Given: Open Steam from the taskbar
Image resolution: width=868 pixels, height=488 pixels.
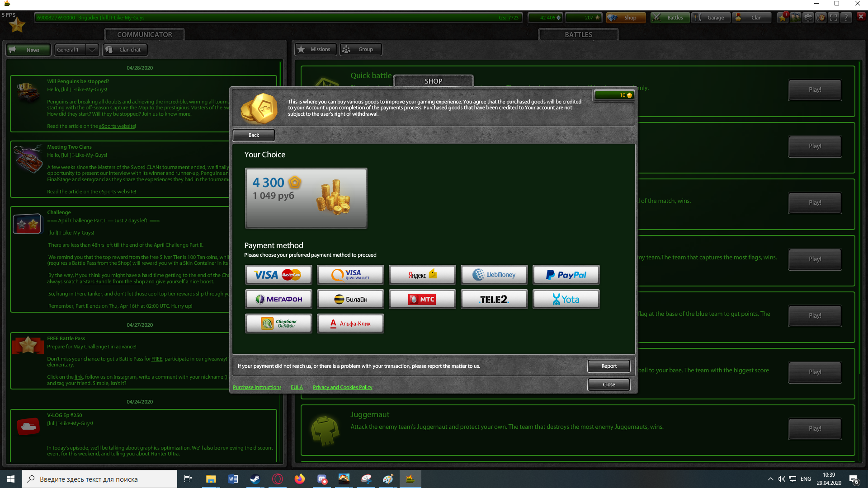Looking at the screenshot, I should click(x=255, y=479).
